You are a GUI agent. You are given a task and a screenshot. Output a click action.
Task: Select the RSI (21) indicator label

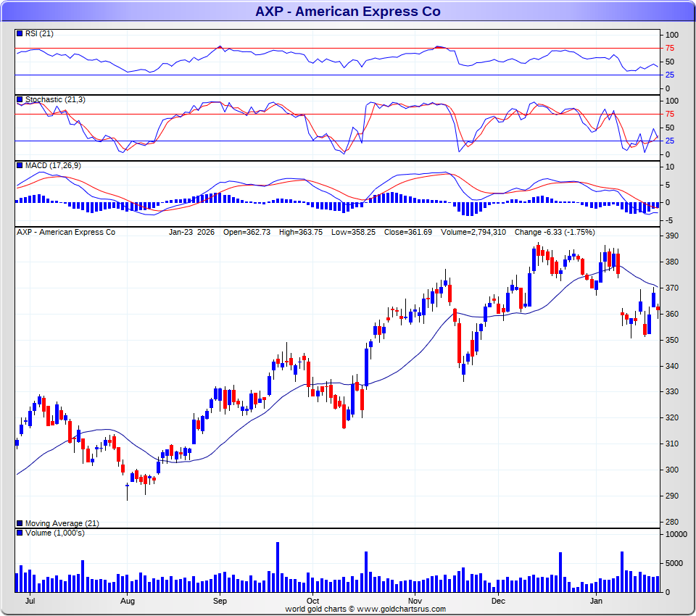pos(39,33)
